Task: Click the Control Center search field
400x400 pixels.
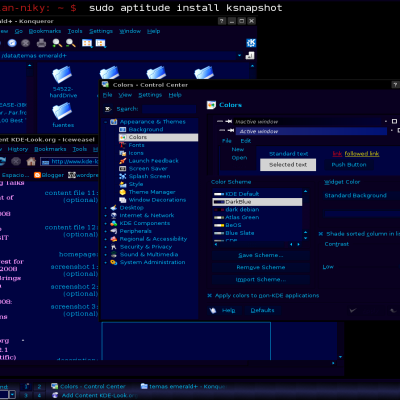Action: pos(169,109)
